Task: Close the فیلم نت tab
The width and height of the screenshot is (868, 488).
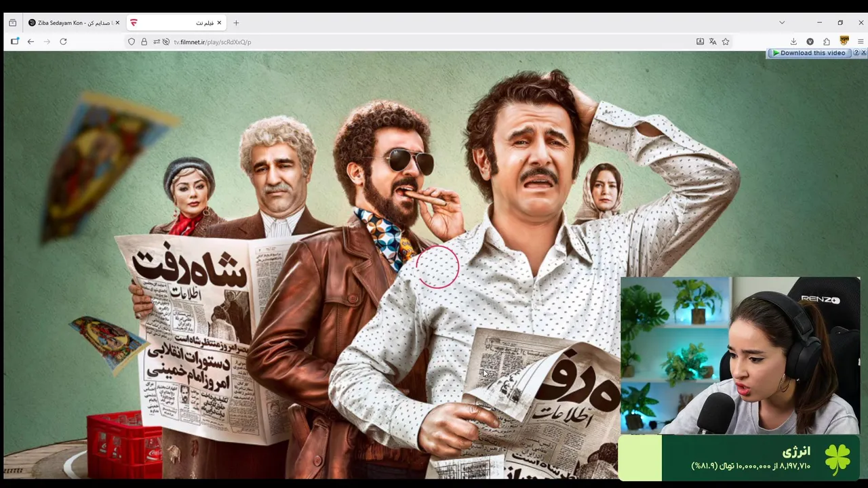Action: [219, 22]
